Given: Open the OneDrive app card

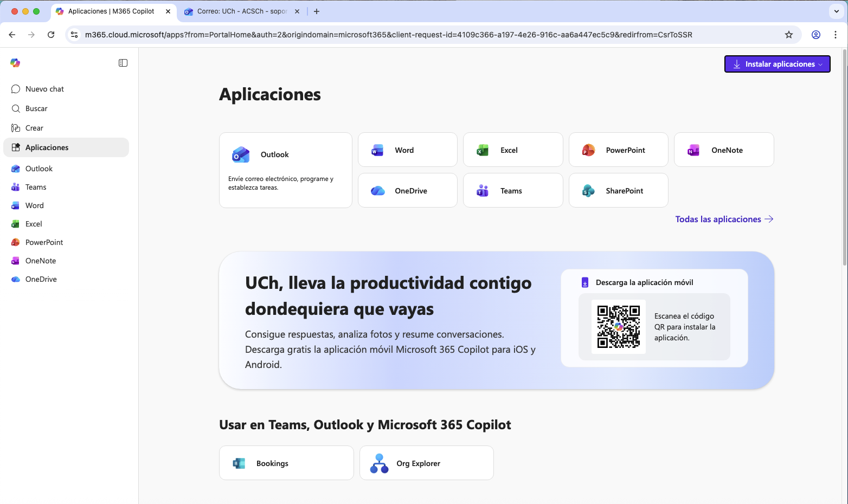Looking at the screenshot, I should coord(408,190).
